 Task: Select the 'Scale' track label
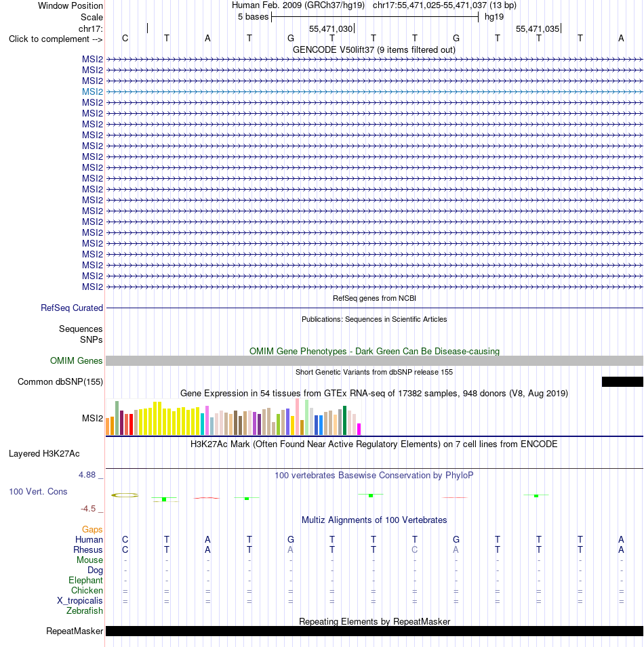(x=92, y=18)
